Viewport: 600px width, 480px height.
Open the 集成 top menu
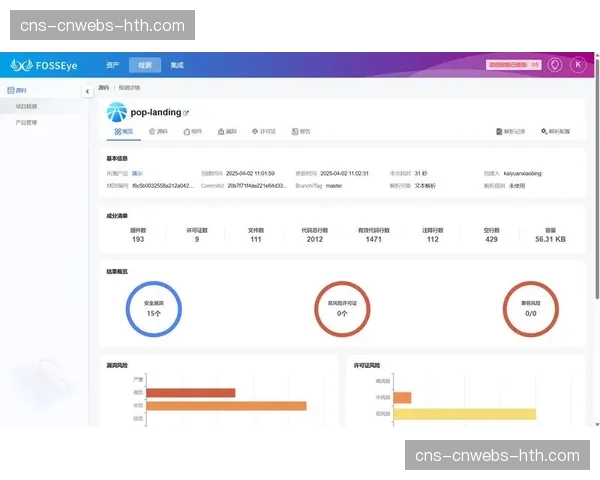coord(177,65)
